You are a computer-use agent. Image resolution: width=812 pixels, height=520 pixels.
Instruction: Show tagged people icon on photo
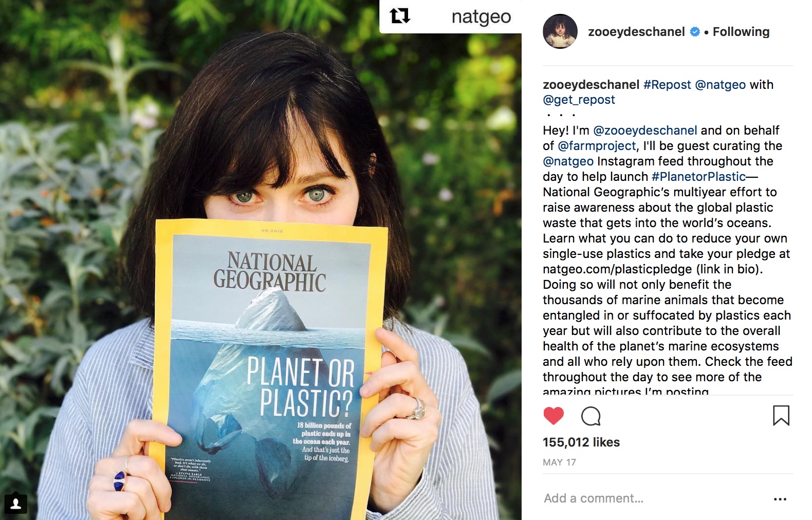click(16, 503)
